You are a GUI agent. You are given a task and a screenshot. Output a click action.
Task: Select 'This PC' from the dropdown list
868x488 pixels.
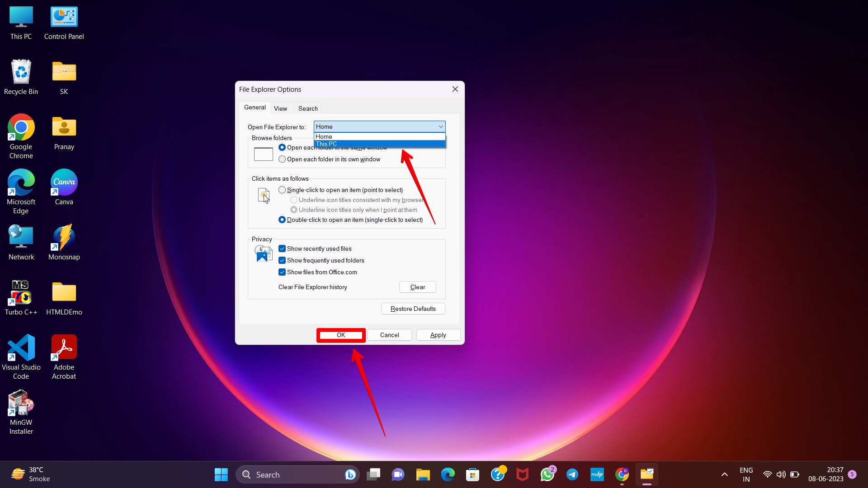click(326, 144)
